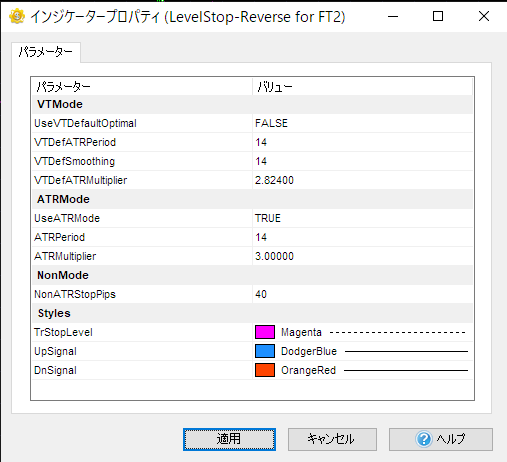Click the VTMode group header
The height and width of the screenshot is (462, 507).
pyautogui.click(x=60, y=104)
